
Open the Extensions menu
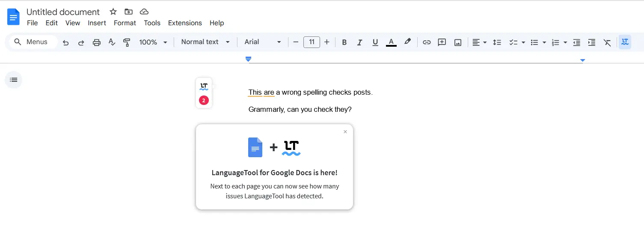(x=185, y=23)
